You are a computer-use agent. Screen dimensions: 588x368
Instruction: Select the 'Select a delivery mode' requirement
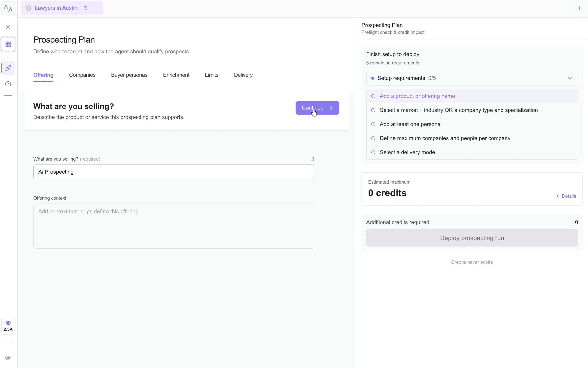pos(407,152)
